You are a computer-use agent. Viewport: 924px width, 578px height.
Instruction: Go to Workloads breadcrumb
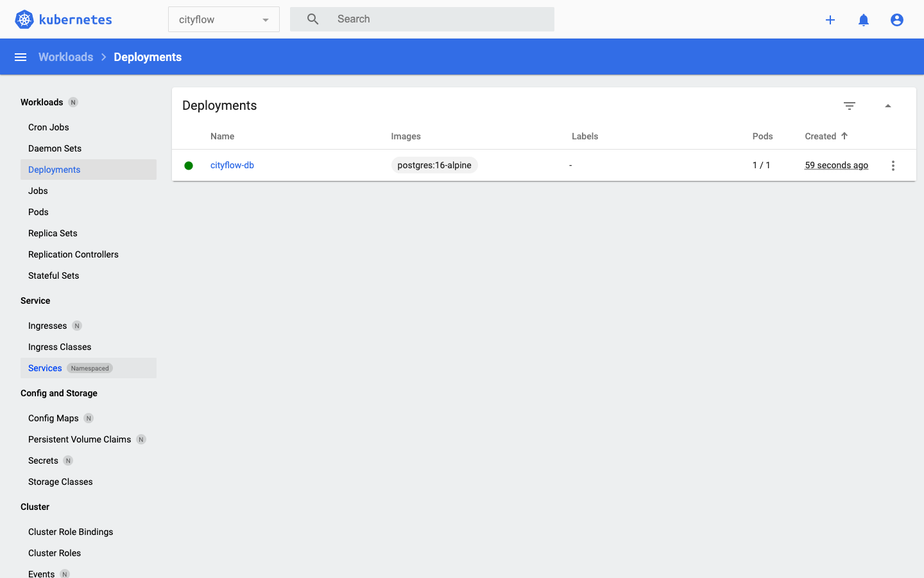click(65, 57)
